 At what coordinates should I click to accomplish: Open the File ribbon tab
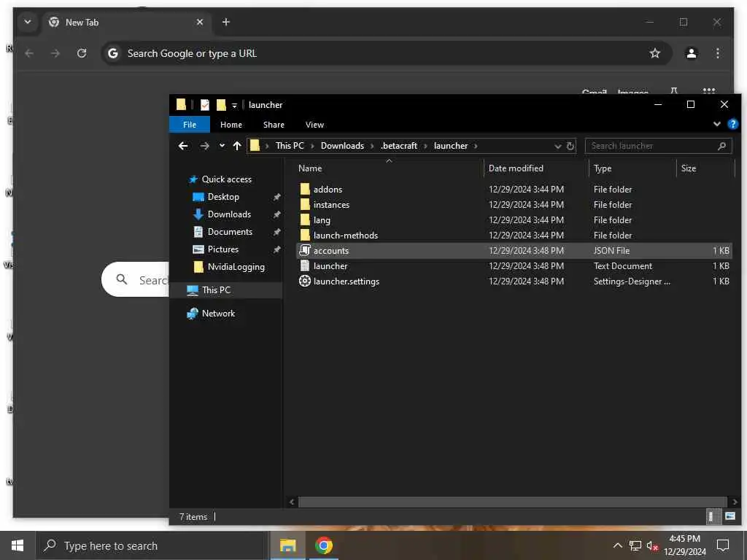(190, 125)
